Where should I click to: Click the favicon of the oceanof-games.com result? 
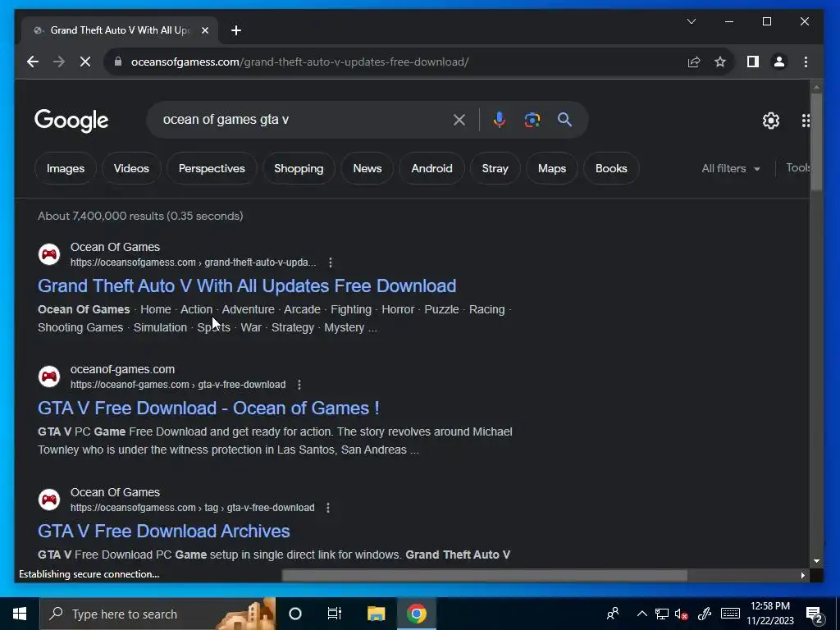[x=49, y=376]
